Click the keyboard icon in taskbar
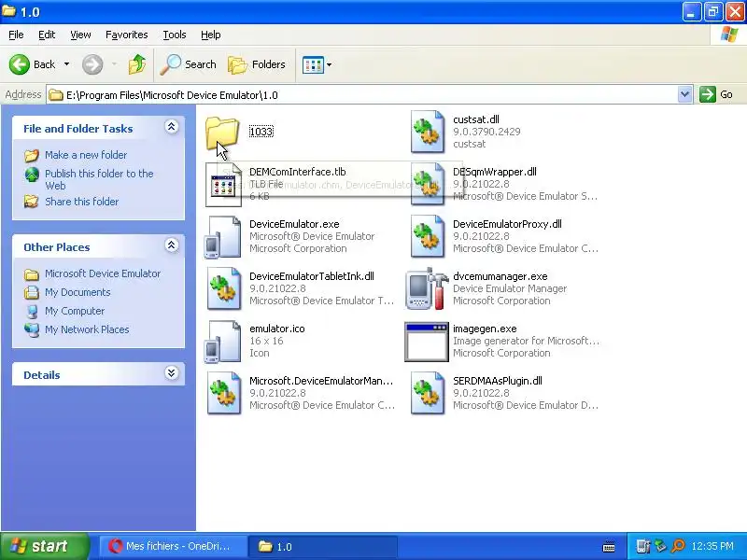The image size is (747, 560). pos(609,547)
